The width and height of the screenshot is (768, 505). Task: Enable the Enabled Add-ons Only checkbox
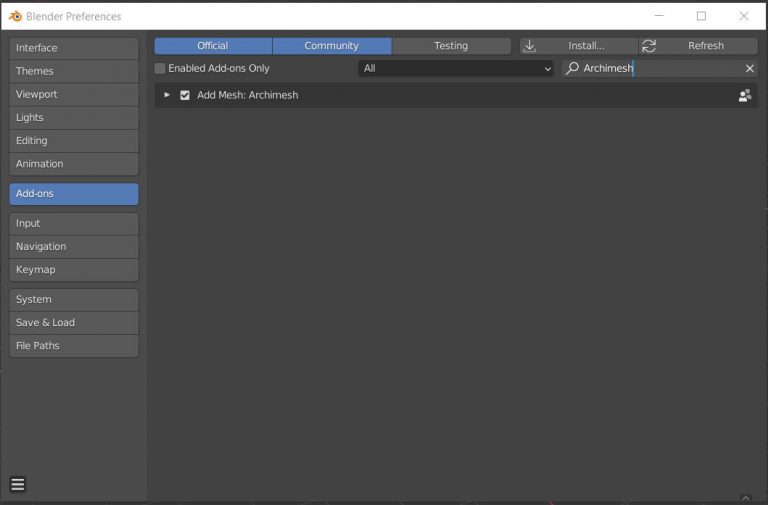coord(160,69)
